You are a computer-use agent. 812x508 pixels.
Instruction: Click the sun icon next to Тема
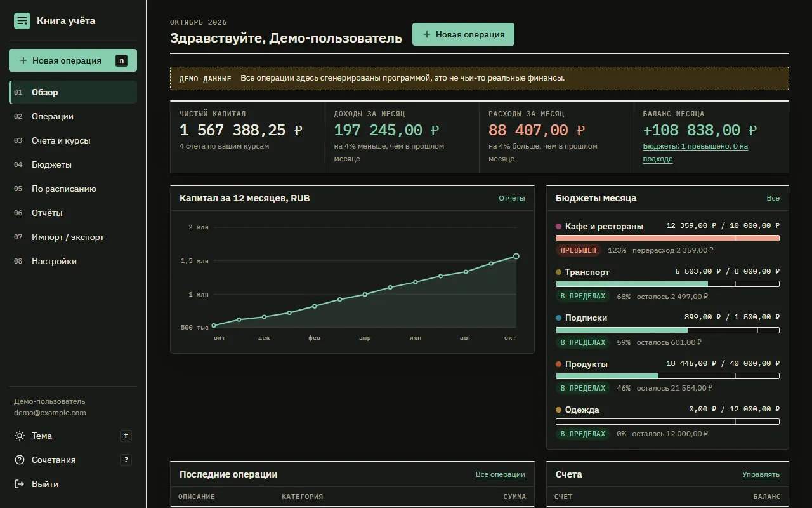[19, 436]
